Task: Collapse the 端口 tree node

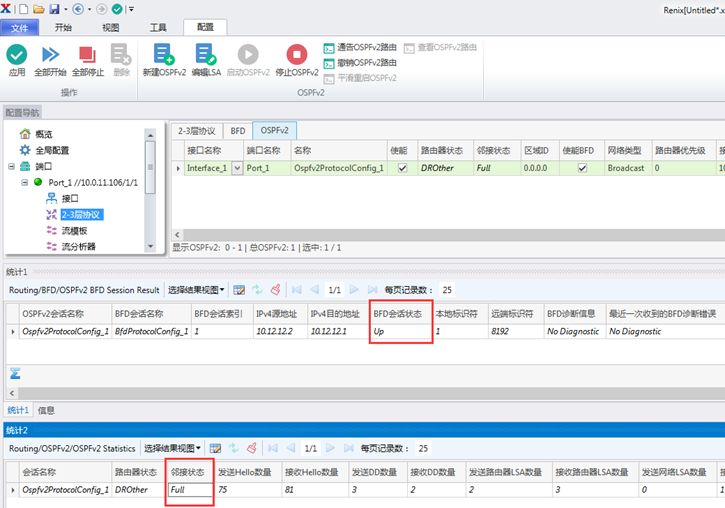Action: [11, 166]
